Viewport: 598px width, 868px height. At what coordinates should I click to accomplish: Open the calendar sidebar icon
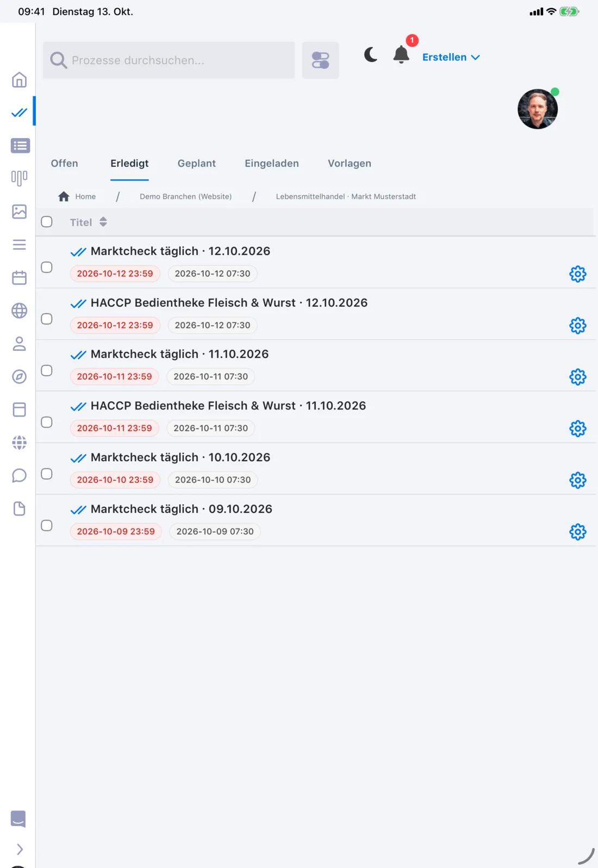click(x=19, y=278)
